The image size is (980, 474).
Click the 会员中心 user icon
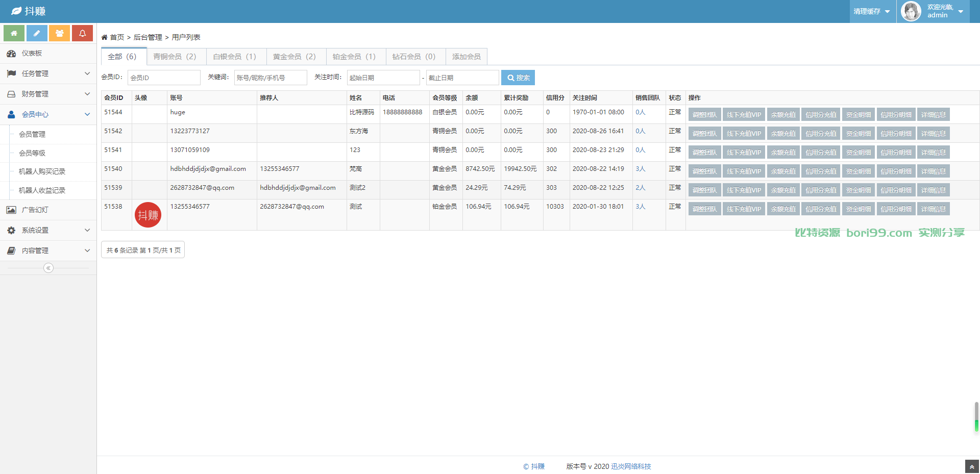click(x=11, y=114)
